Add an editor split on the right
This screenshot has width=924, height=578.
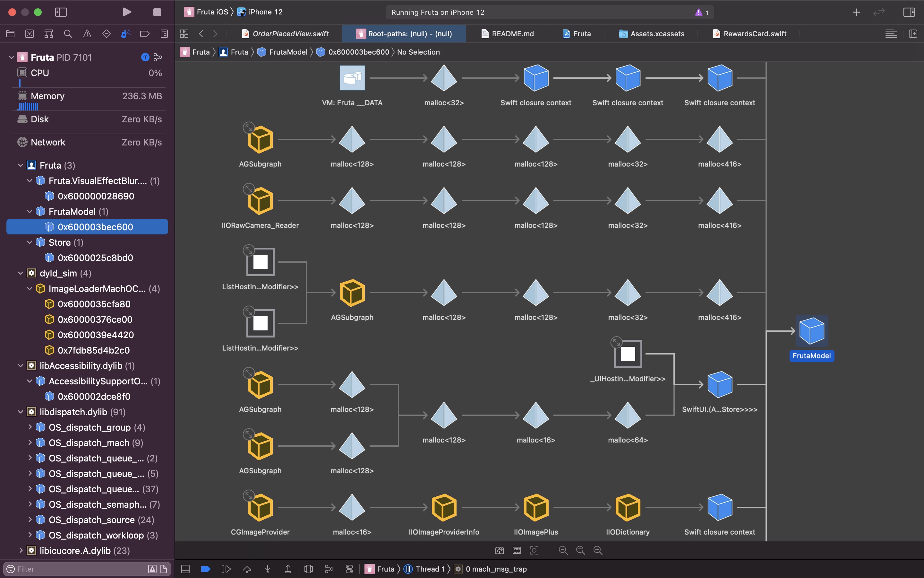913,34
